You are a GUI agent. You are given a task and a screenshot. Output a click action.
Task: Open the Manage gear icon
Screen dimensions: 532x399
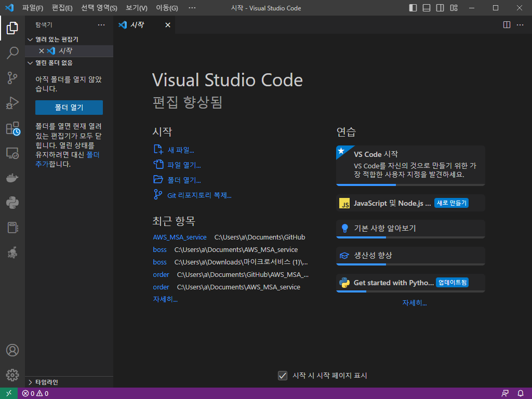coord(12,375)
